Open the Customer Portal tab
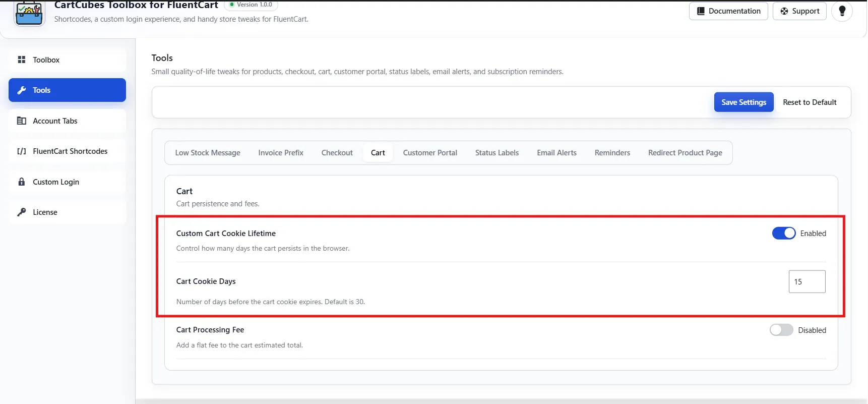 430,153
